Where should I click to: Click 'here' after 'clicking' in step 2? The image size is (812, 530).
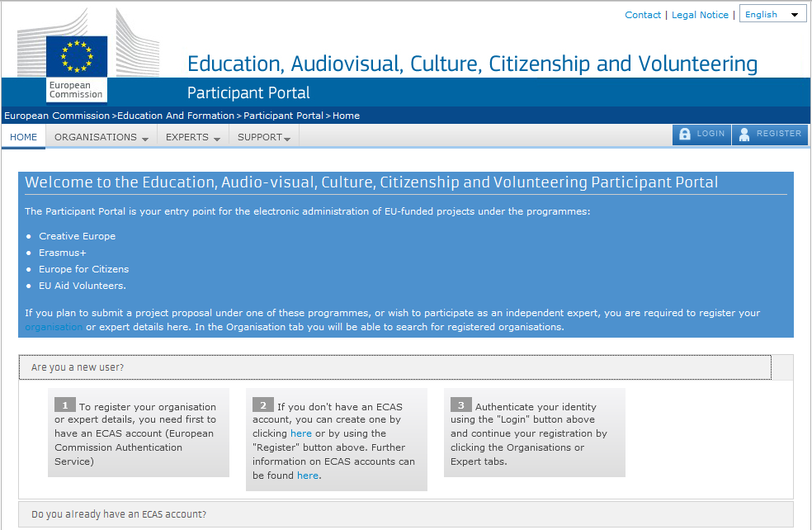301,433
